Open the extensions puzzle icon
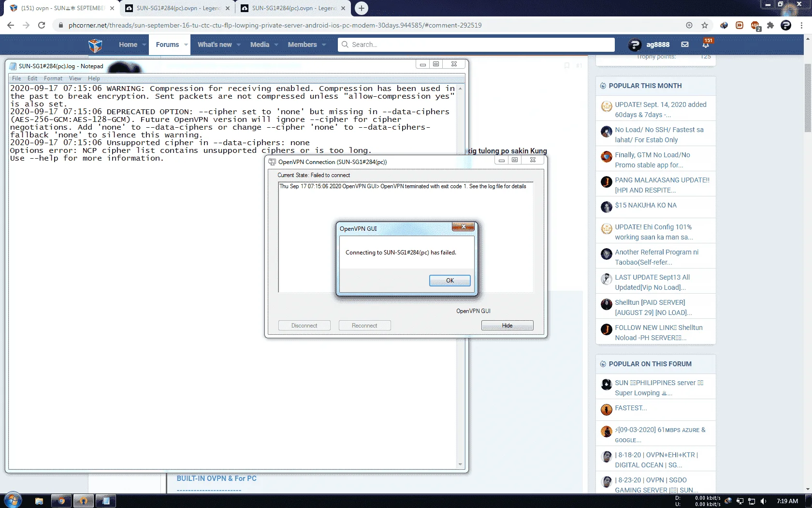812x508 pixels. tap(770, 25)
